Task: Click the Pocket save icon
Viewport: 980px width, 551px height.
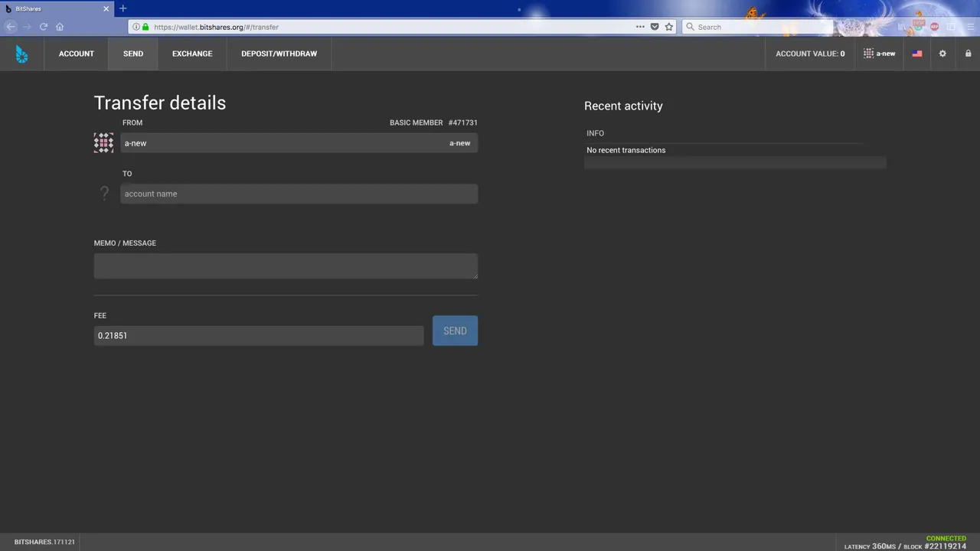Action: coord(655,27)
